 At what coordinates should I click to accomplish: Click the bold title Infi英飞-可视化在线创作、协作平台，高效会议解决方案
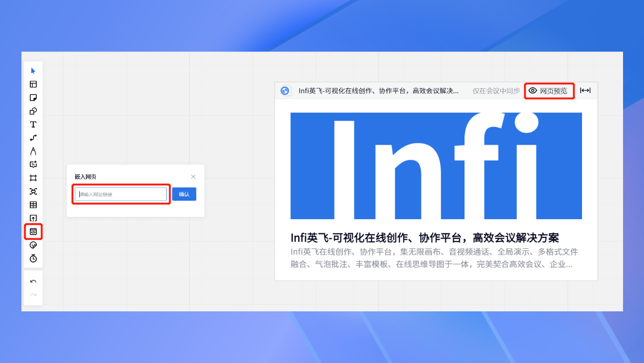pos(425,238)
